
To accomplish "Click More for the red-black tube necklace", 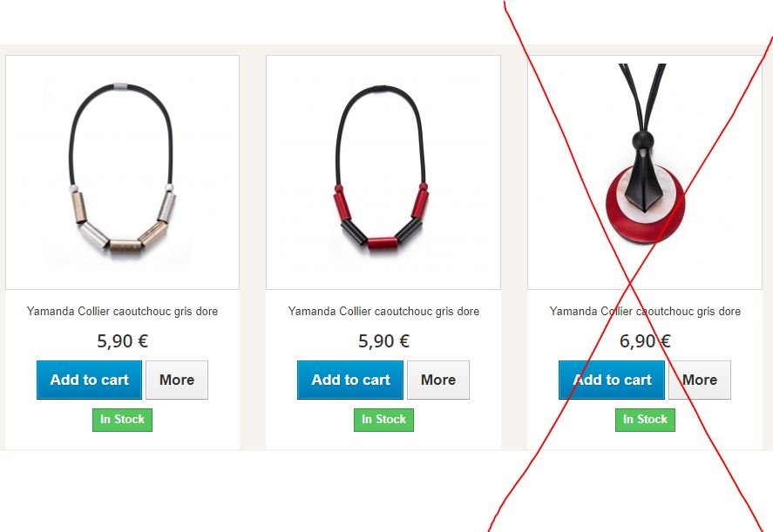I will pyautogui.click(x=438, y=380).
